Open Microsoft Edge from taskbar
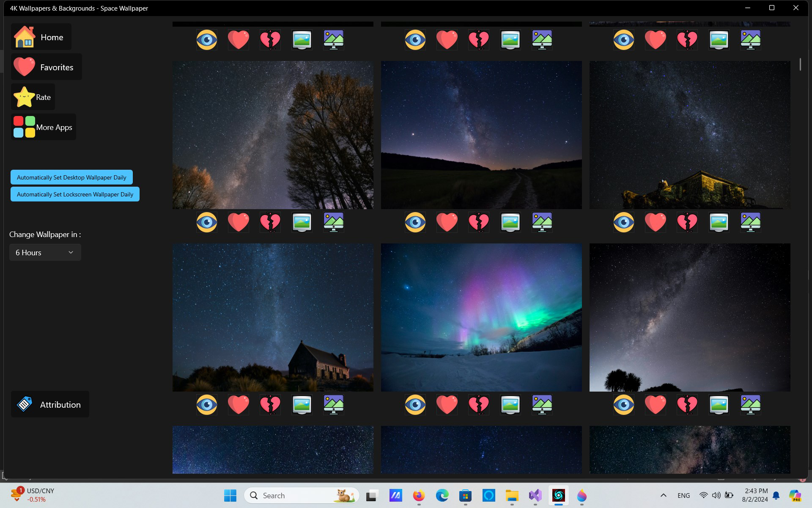This screenshot has width=812, height=508. tap(442, 495)
